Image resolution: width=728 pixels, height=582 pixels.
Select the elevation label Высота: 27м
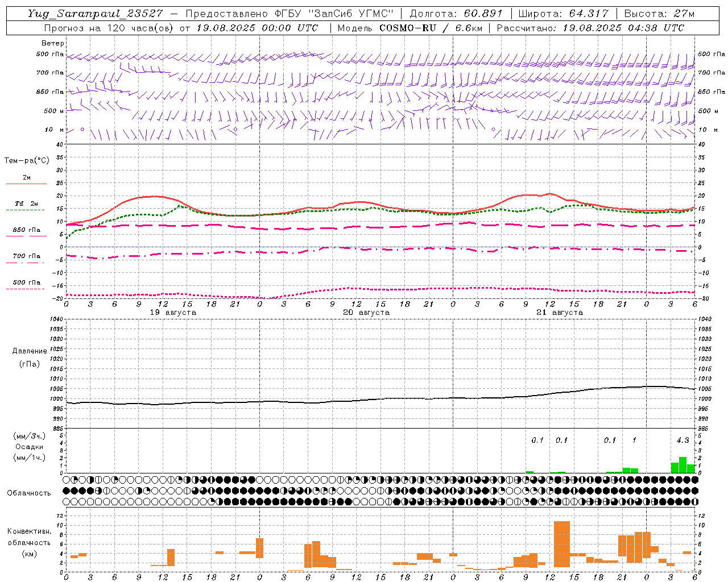[659, 14]
